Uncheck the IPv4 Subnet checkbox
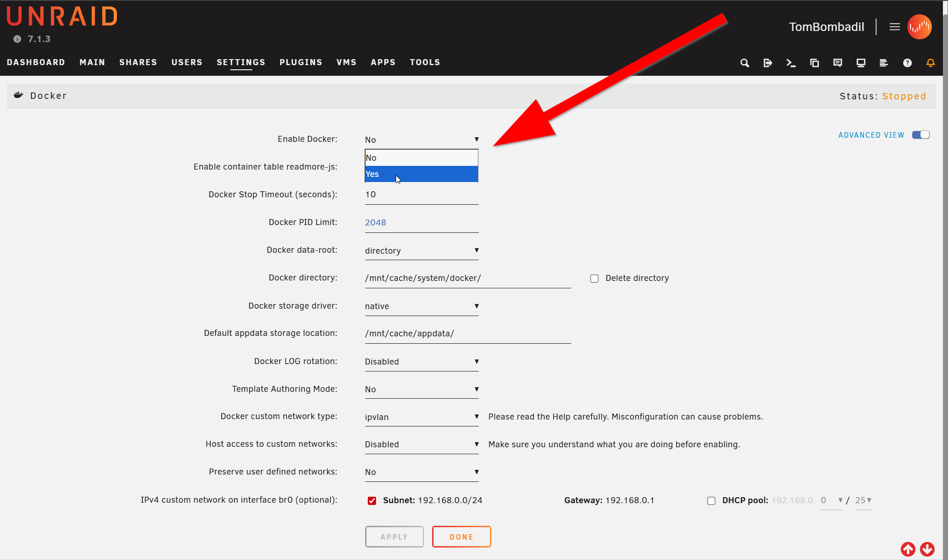Image resolution: width=948 pixels, height=560 pixels. [372, 501]
